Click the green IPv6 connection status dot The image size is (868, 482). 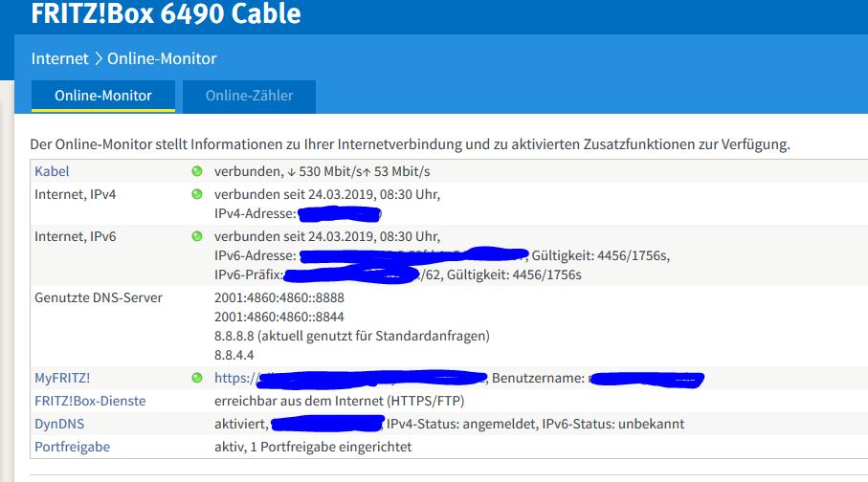197,236
